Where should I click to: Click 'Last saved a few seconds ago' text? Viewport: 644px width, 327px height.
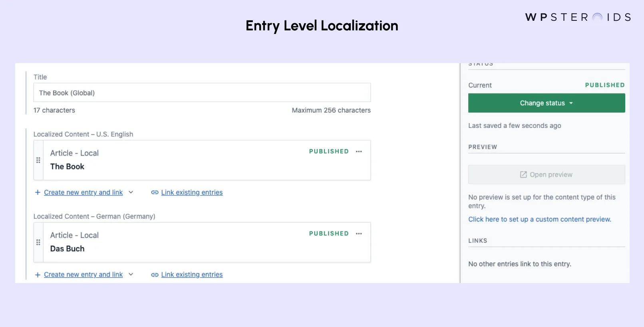coord(515,126)
